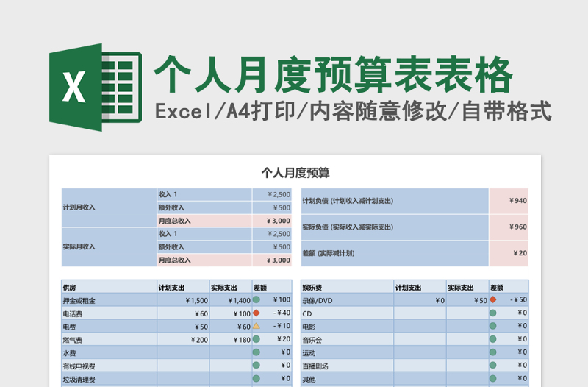588x387 pixels.
Task: Click green circle indicator in 燃气费 row
Action: pos(256,339)
